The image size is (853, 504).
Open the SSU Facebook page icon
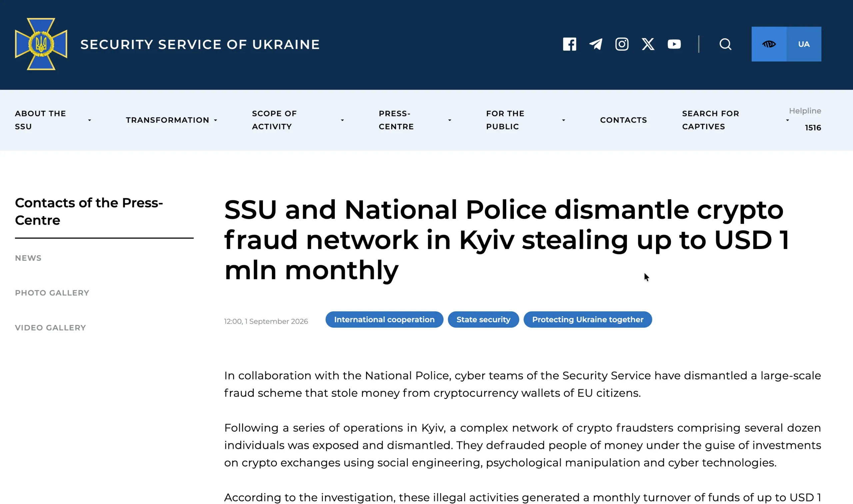point(569,44)
